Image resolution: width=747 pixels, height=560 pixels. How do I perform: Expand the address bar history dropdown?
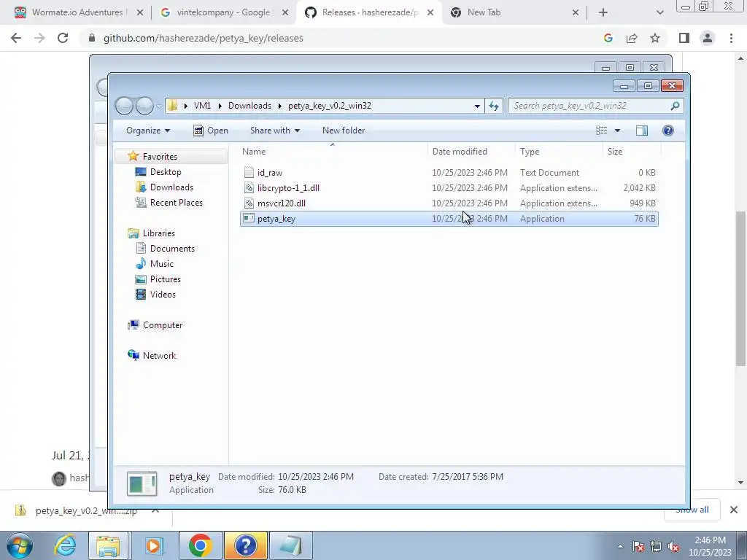click(477, 106)
